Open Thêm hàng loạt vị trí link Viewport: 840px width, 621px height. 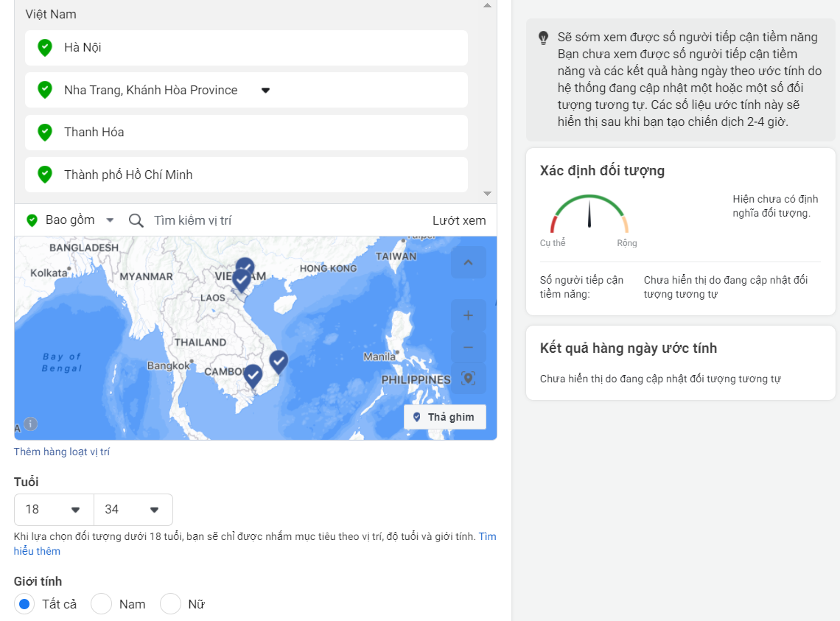(x=62, y=452)
